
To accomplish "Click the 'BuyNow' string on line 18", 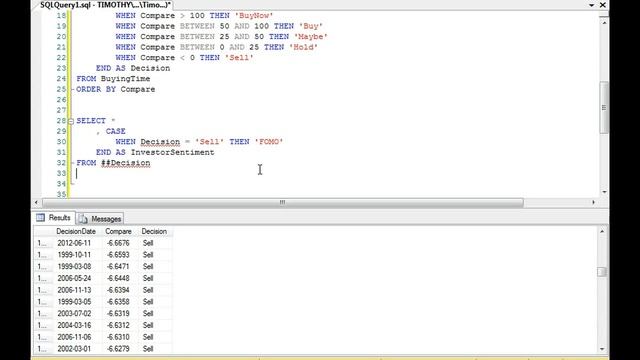I will (x=254, y=16).
